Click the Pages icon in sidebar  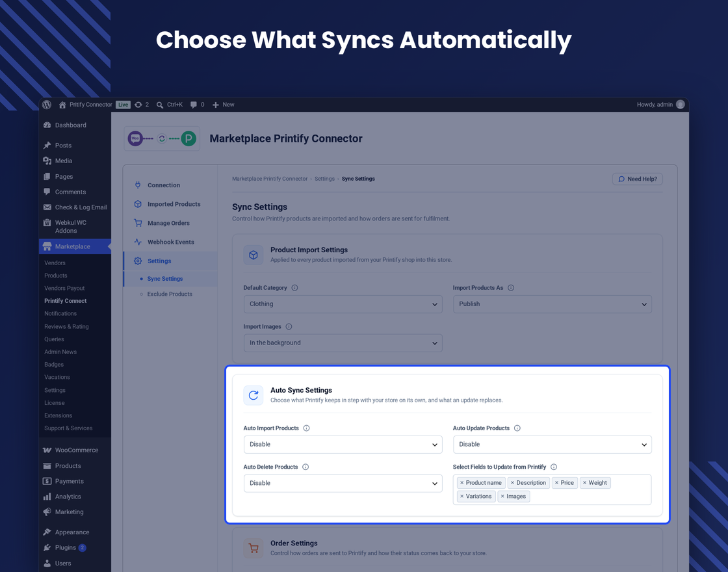coord(47,176)
